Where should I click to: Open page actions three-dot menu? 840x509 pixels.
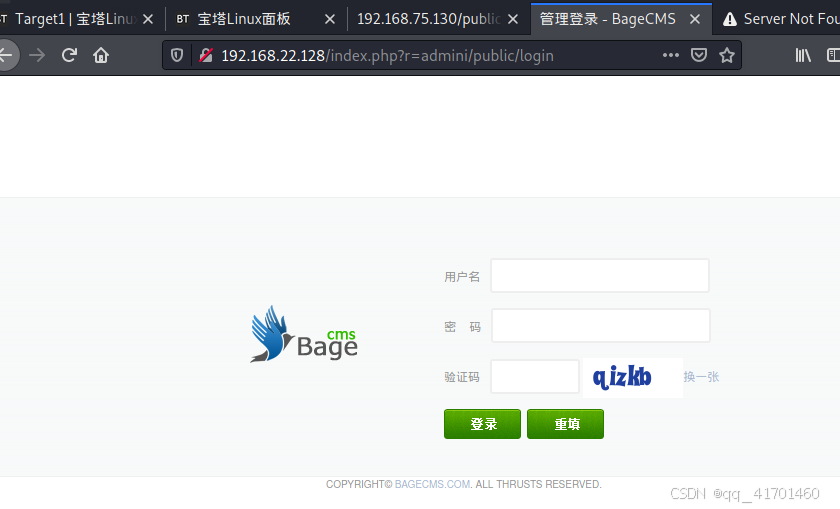[x=671, y=55]
